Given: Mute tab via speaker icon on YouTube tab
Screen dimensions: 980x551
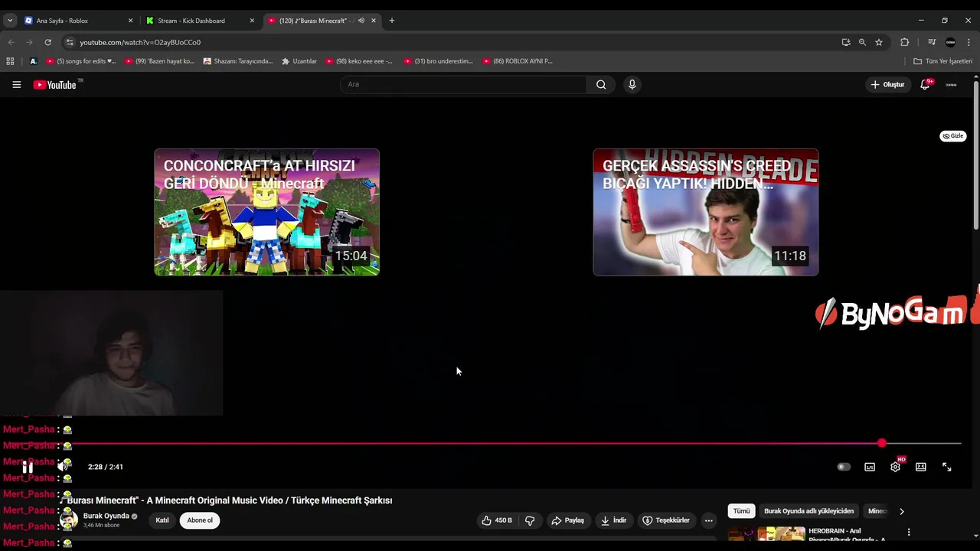Looking at the screenshot, I should pos(361,21).
